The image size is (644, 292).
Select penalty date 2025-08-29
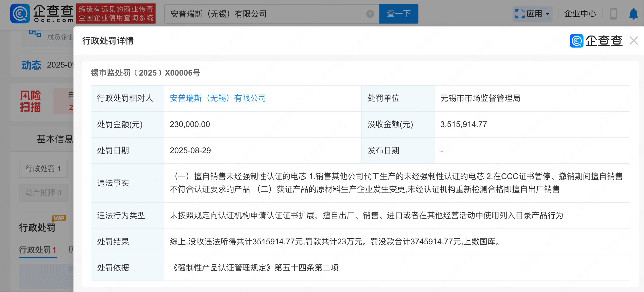coord(190,151)
